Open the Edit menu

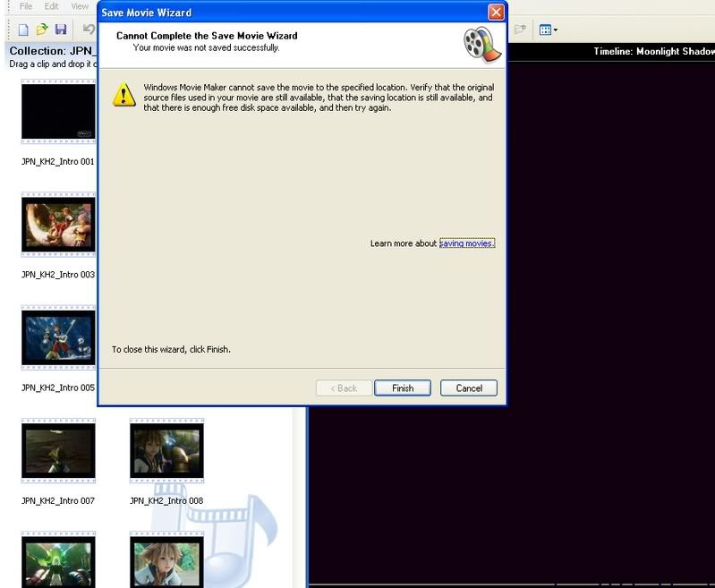click(51, 6)
